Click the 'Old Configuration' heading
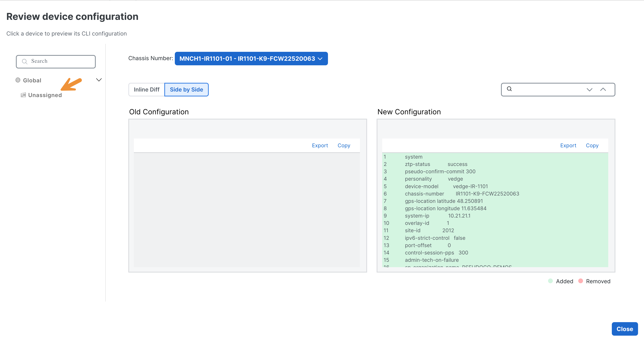 159,112
